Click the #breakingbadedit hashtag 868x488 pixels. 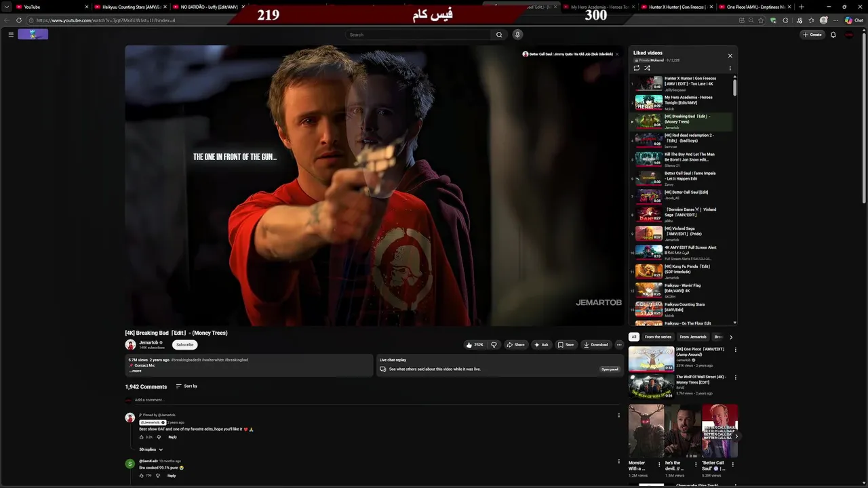186,360
